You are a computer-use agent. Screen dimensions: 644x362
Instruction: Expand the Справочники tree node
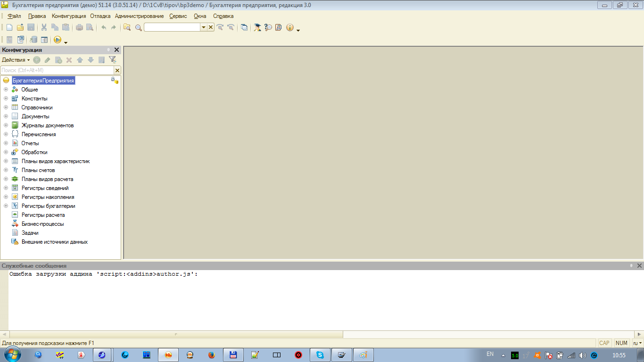(6, 107)
